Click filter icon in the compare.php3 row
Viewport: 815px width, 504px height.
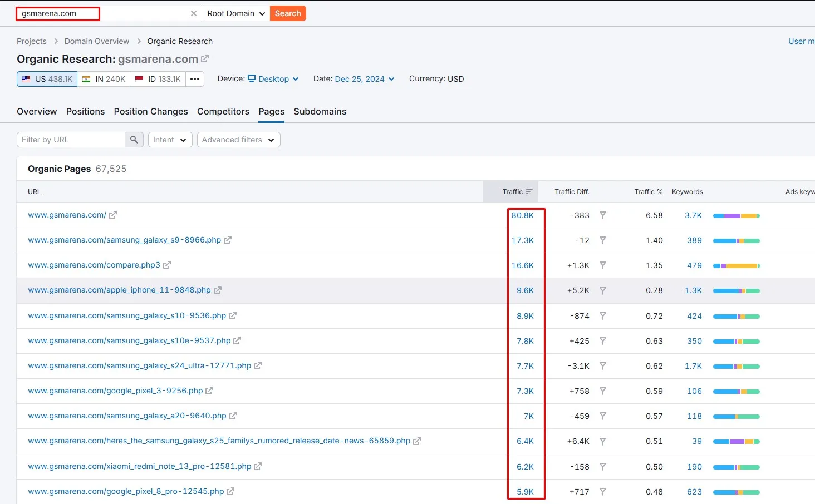coord(602,265)
